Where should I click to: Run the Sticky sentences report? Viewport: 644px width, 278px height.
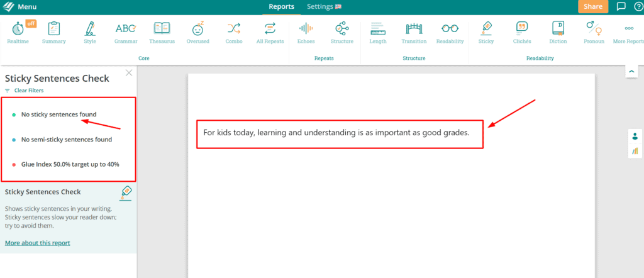[486, 32]
